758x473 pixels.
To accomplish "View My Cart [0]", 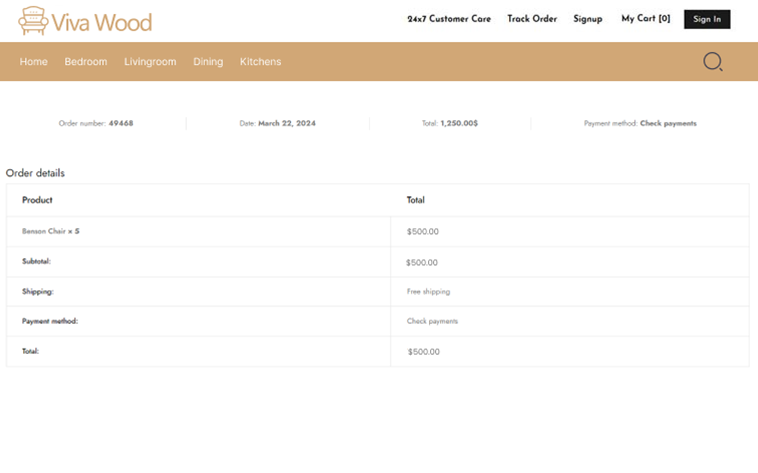I will coord(645,19).
